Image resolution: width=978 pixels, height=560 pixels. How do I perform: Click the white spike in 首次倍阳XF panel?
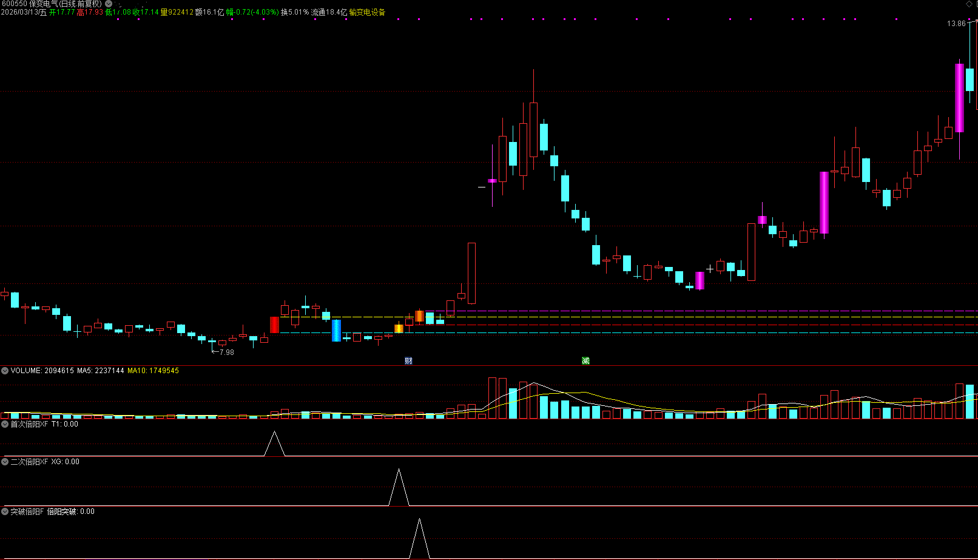click(x=274, y=443)
